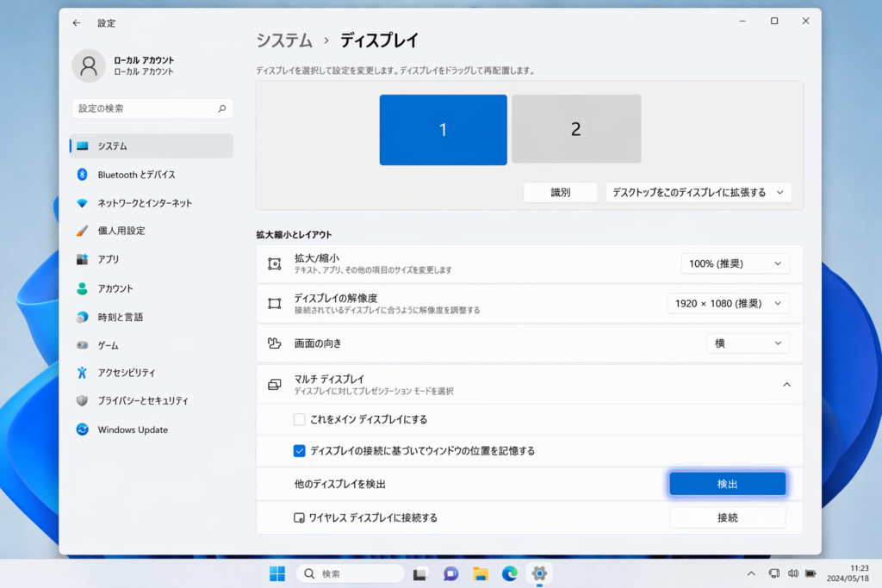Open アプリ settings
The width and height of the screenshot is (882, 588).
click(152, 259)
